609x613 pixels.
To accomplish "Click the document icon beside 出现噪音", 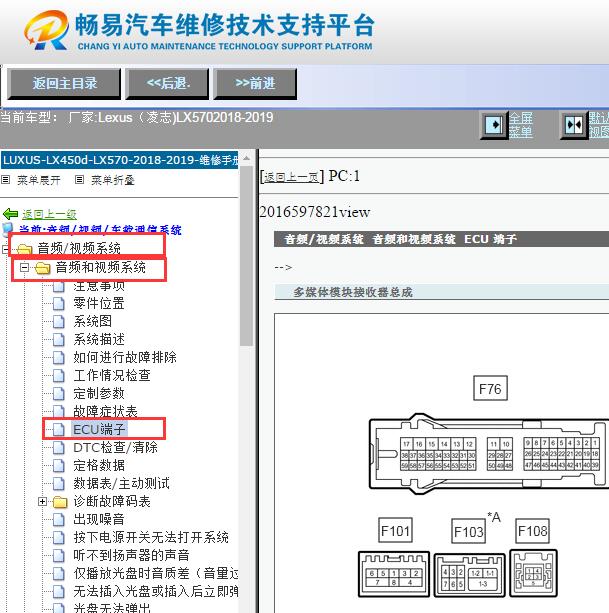I will tap(59, 520).
